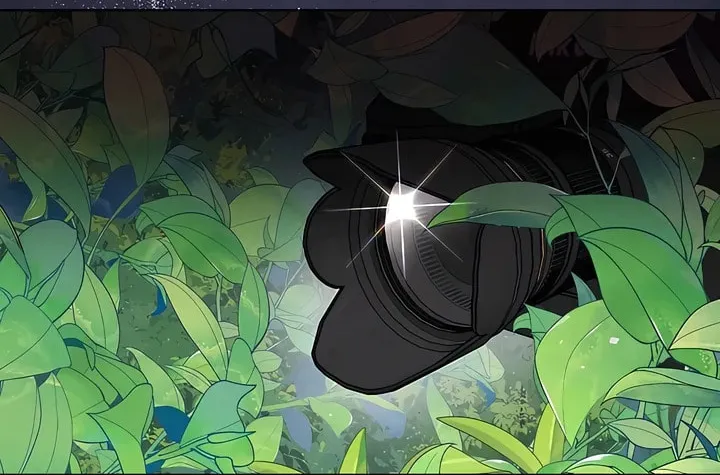Click the green leaf covering the lens front

pyautogui.click(x=498, y=205)
